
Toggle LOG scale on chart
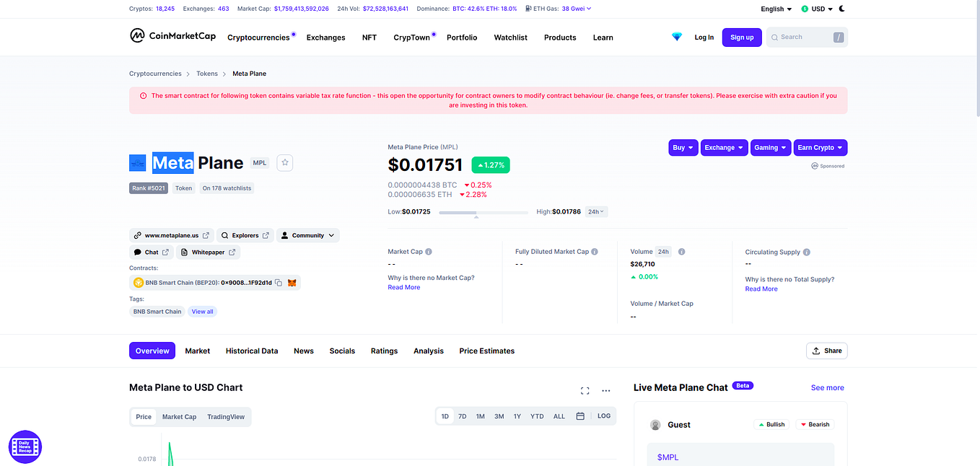[604, 416]
